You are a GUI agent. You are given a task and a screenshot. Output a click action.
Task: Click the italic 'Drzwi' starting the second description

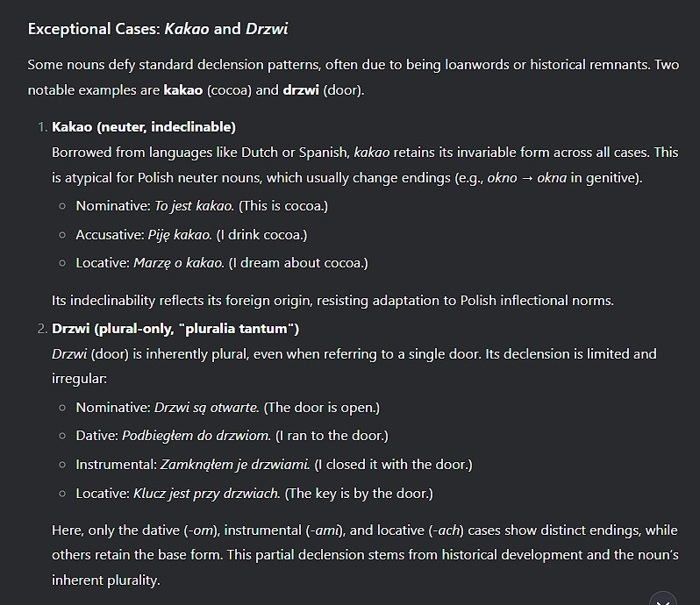(69, 354)
